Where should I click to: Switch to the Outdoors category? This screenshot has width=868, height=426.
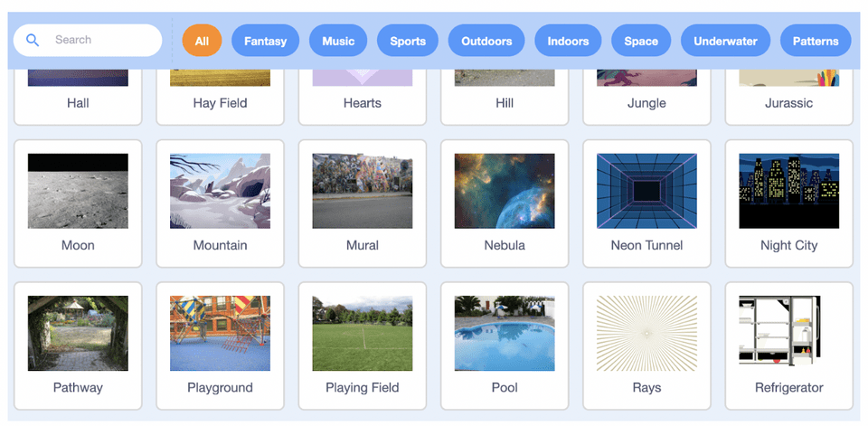coord(486,41)
